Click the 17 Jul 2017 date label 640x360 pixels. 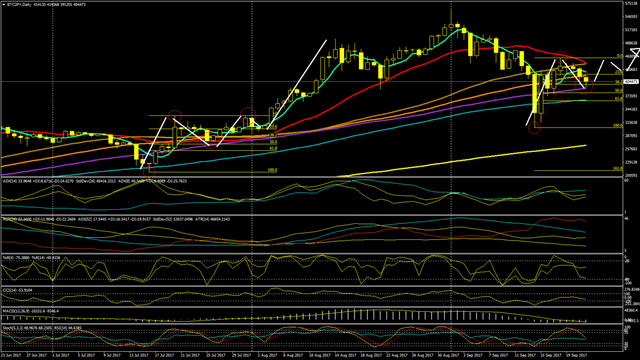[164, 356]
